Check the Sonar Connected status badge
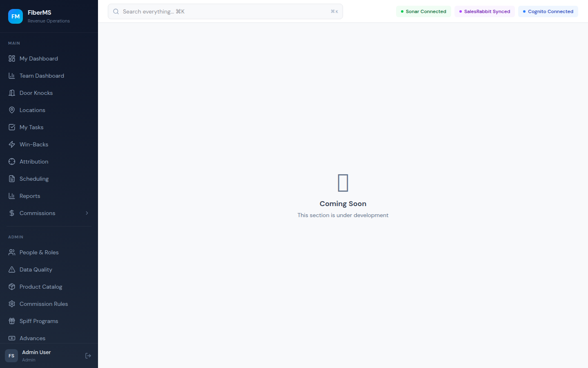Viewport: 588px width, 368px height. pos(423,11)
